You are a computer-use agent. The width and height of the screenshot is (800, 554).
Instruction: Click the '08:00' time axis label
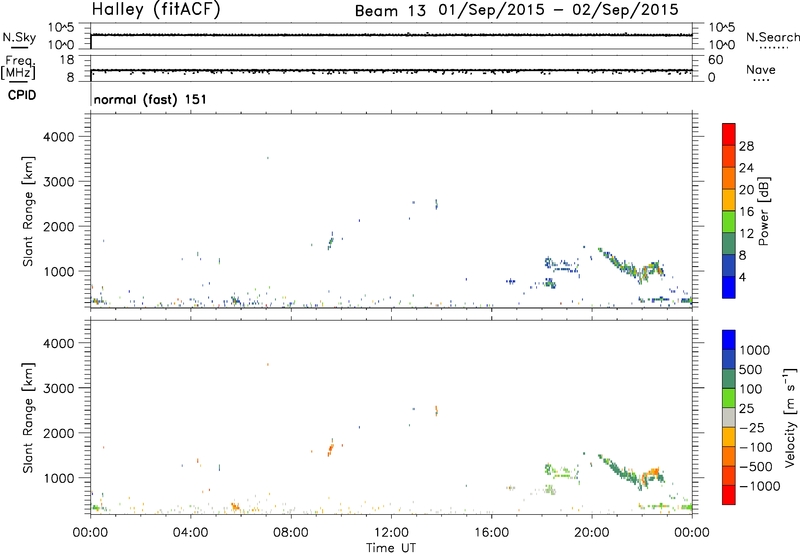point(291,533)
